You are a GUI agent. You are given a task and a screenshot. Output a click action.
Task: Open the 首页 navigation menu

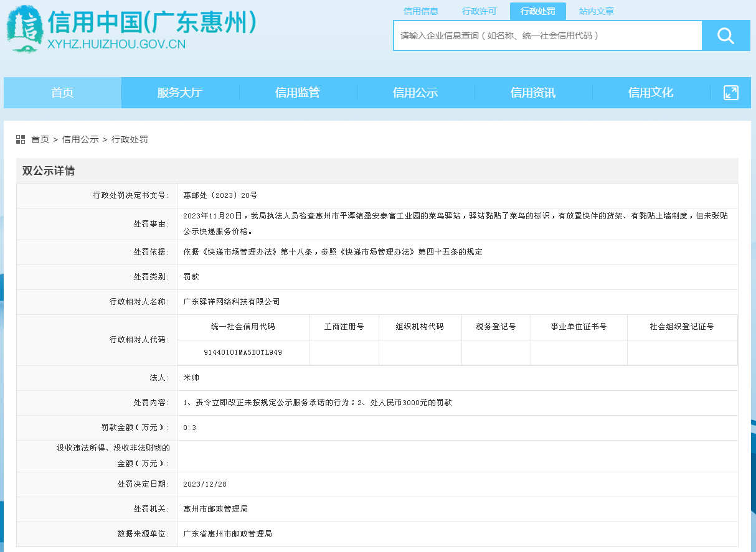pos(62,93)
